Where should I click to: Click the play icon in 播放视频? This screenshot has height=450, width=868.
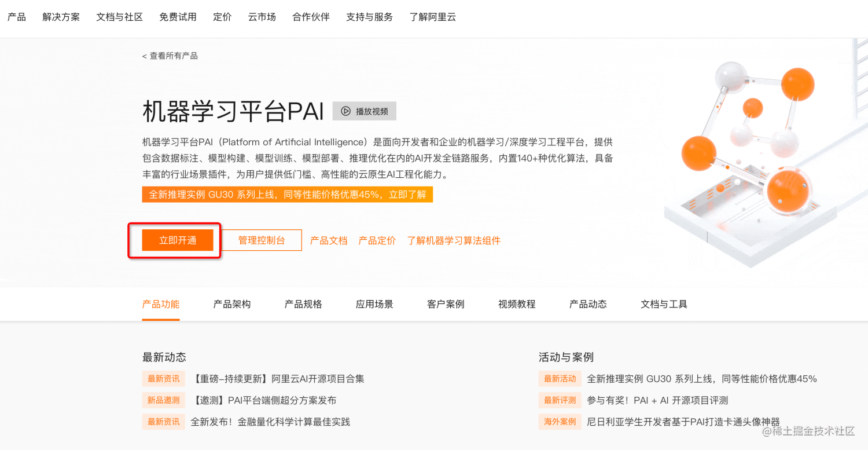pos(346,111)
